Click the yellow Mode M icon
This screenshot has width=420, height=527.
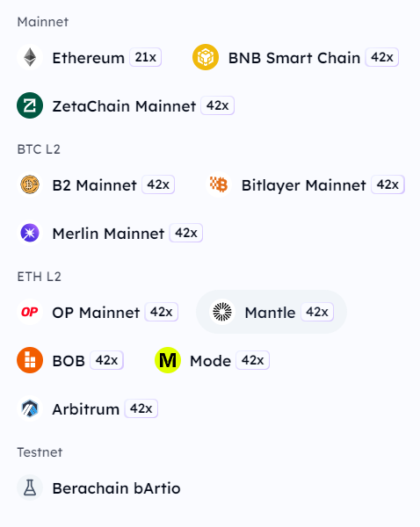coord(168,360)
